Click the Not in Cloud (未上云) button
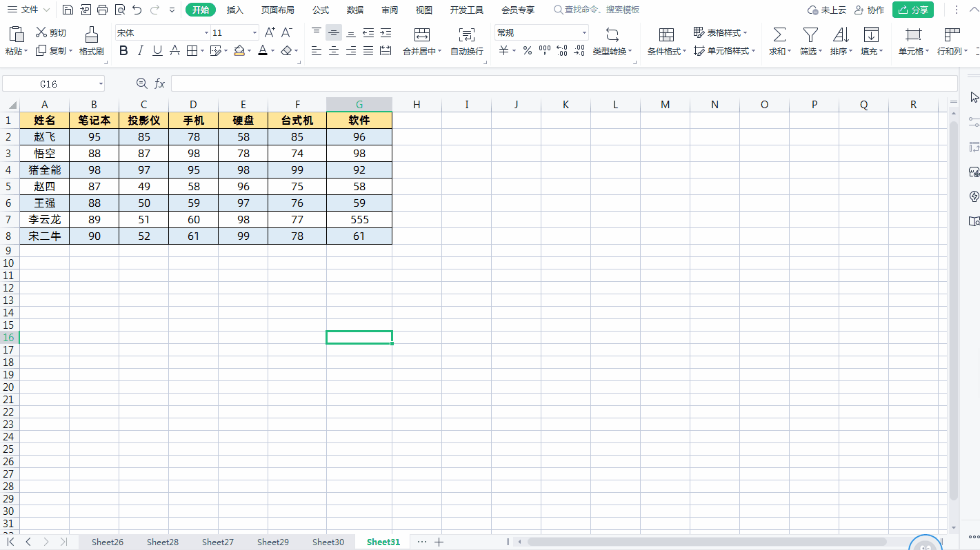The image size is (980, 550). coord(827,10)
